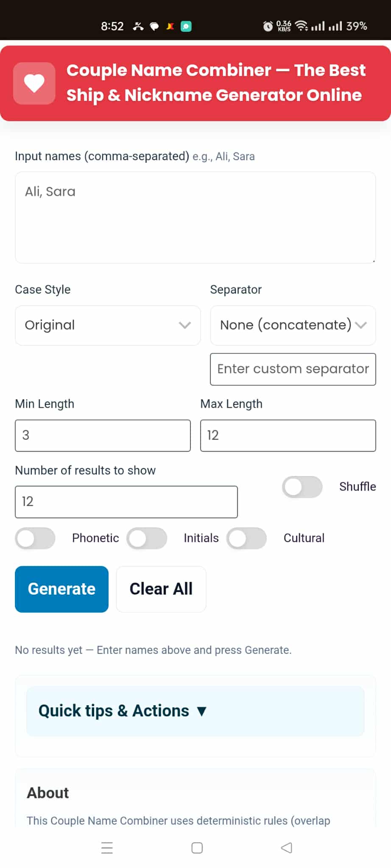Select the Max Length field
Screen dimensions: 391x868
click(x=288, y=435)
